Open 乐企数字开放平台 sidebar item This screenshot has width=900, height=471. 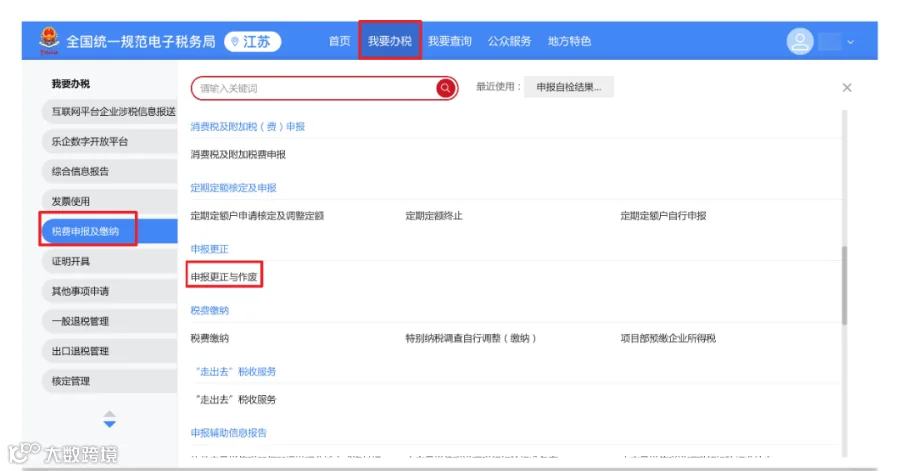coord(110,141)
